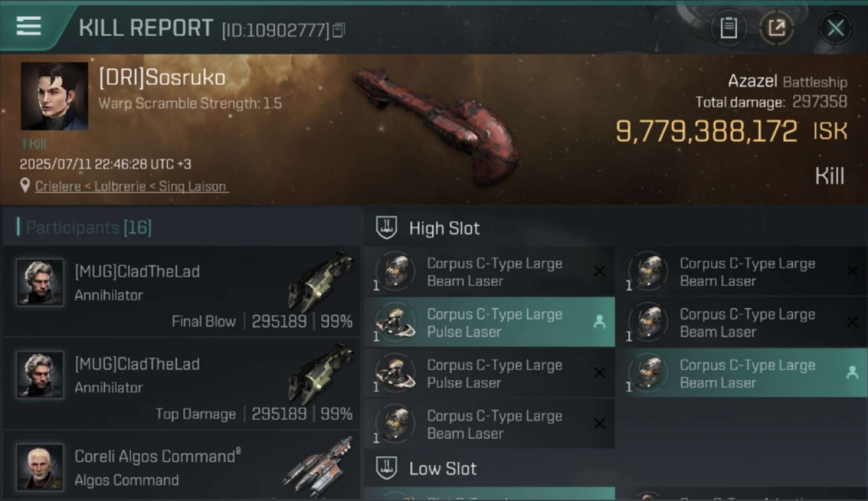Open the Coreli Algos Command participant entry
This screenshot has width=868, height=501.
(x=182, y=466)
